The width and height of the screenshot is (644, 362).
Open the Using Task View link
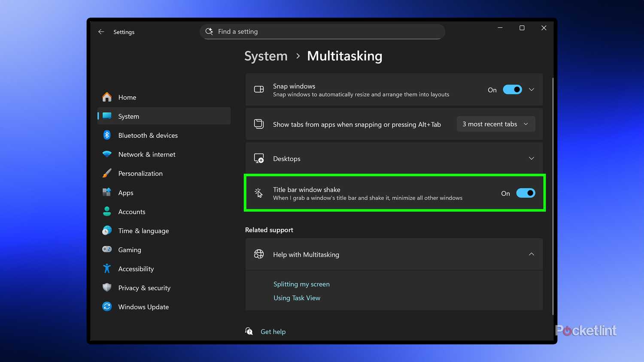pyautogui.click(x=297, y=298)
